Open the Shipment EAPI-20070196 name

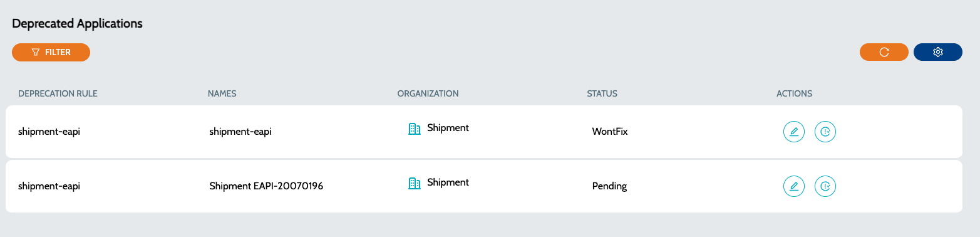tap(266, 186)
